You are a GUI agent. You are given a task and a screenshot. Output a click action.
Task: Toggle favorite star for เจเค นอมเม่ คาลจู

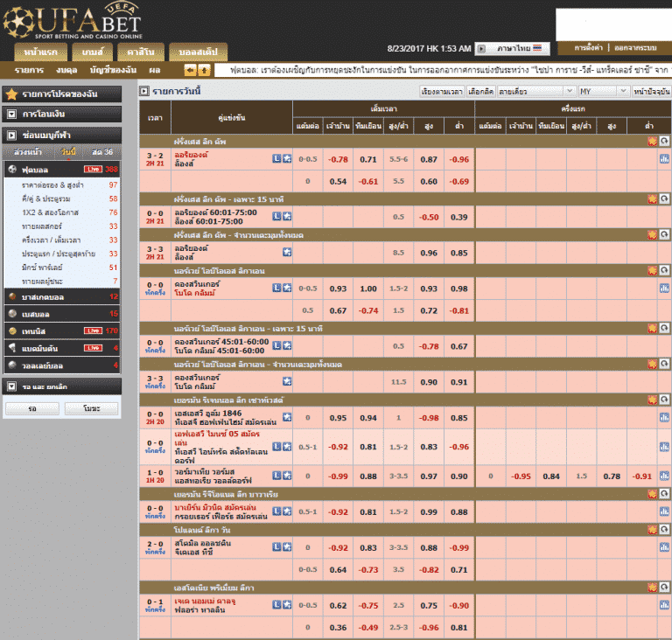(x=287, y=605)
